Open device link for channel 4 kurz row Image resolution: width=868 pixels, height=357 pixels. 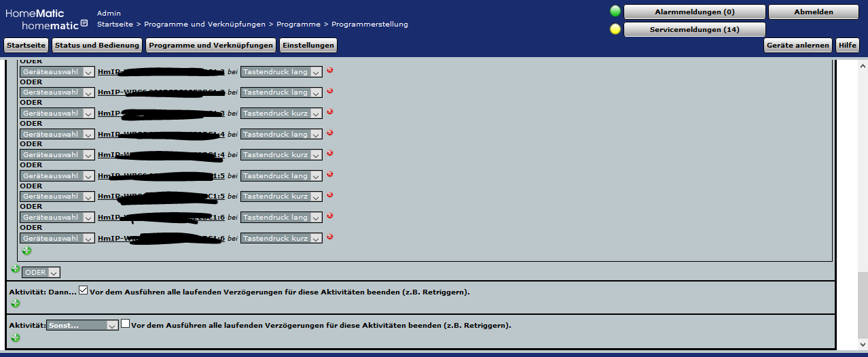click(161, 155)
